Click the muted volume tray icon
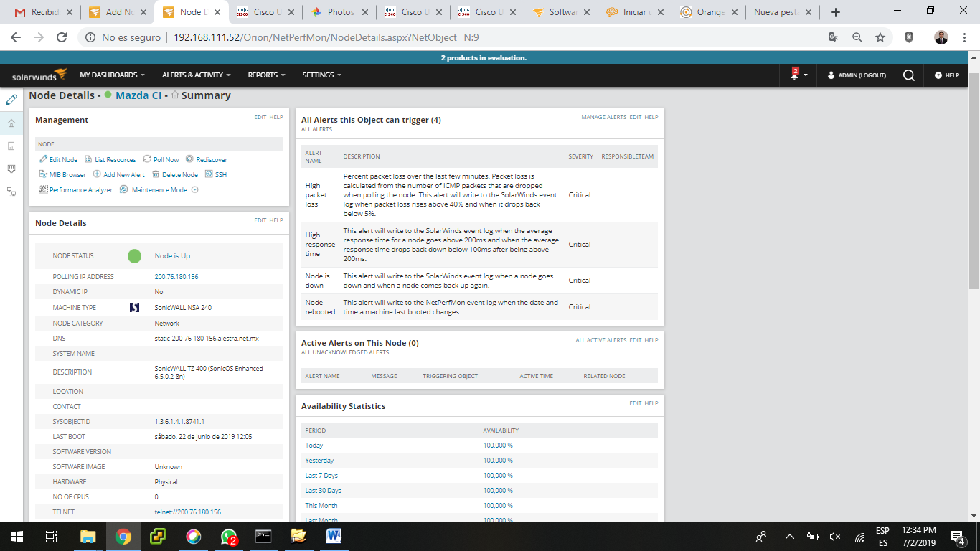Viewport: 980px width, 551px height. (835, 537)
